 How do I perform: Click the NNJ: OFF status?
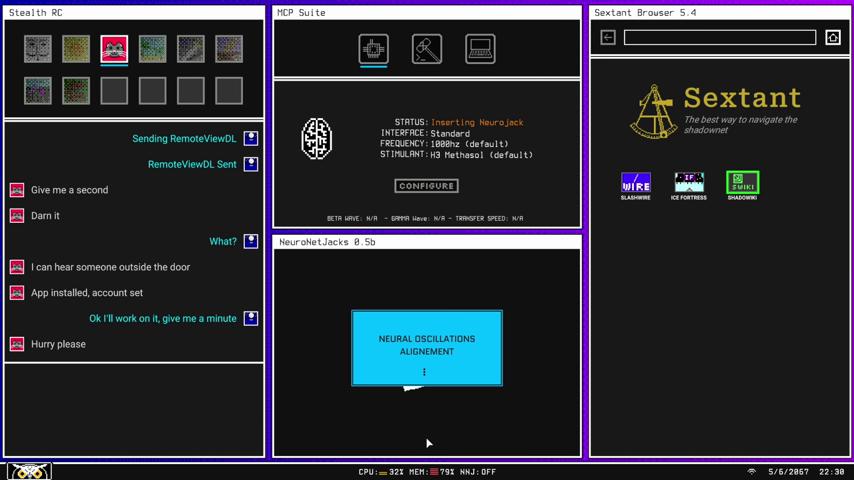point(478,472)
